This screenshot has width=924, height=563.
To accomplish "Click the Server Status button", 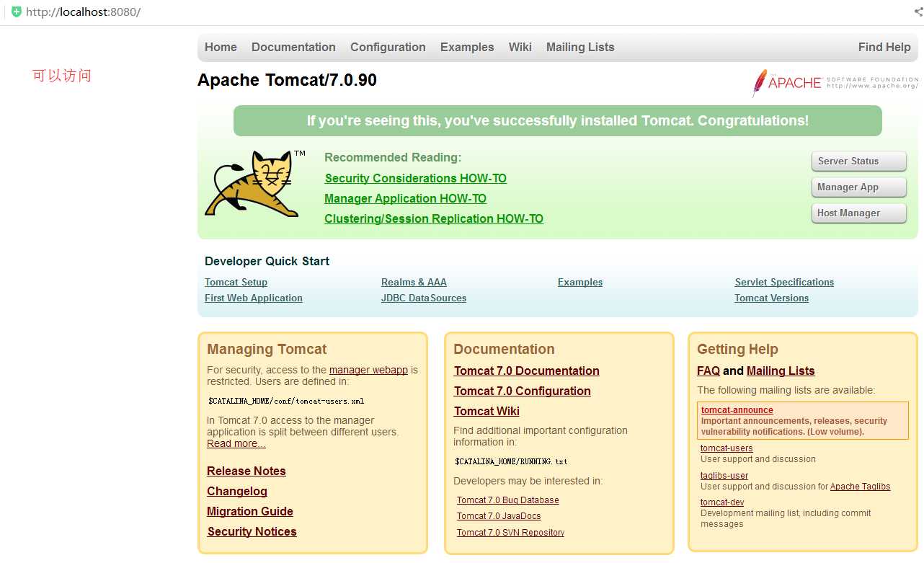I will 859,161.
